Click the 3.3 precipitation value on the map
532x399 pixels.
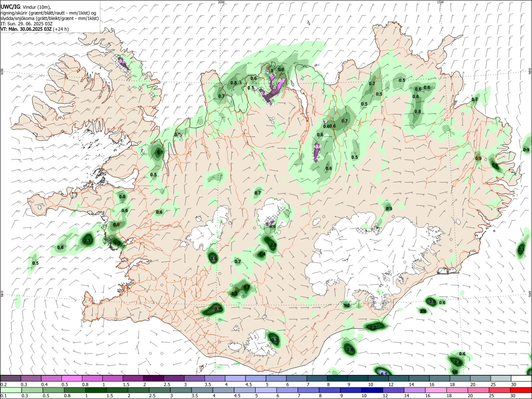(274, 340)
